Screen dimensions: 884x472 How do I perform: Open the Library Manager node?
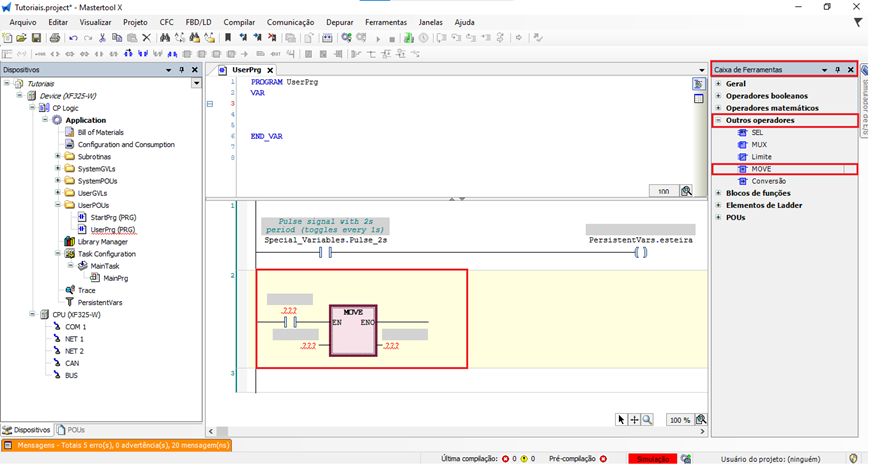[102, 241]
